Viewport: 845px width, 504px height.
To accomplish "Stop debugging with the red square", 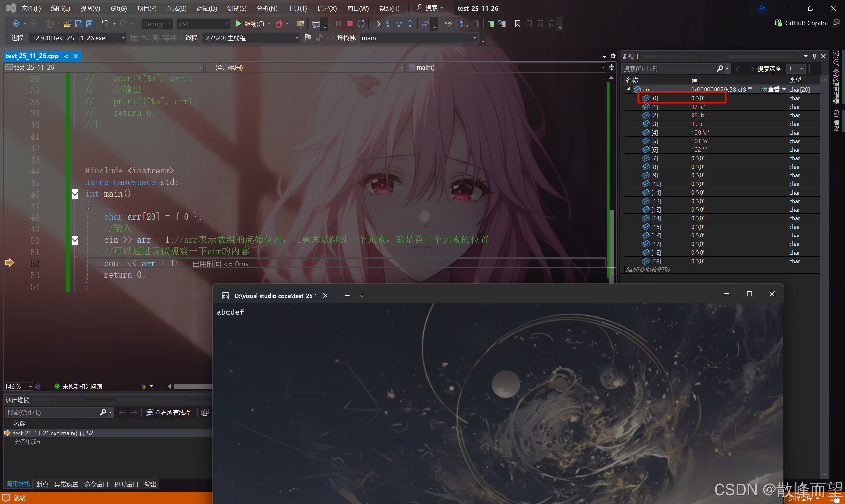I will tap(350, 24).
